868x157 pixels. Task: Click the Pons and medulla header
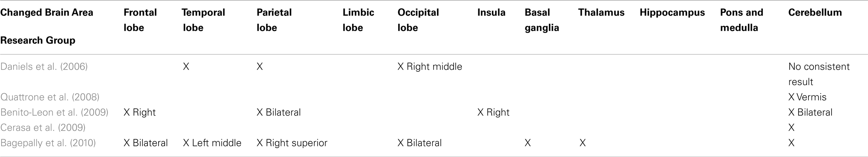[742, 20]
